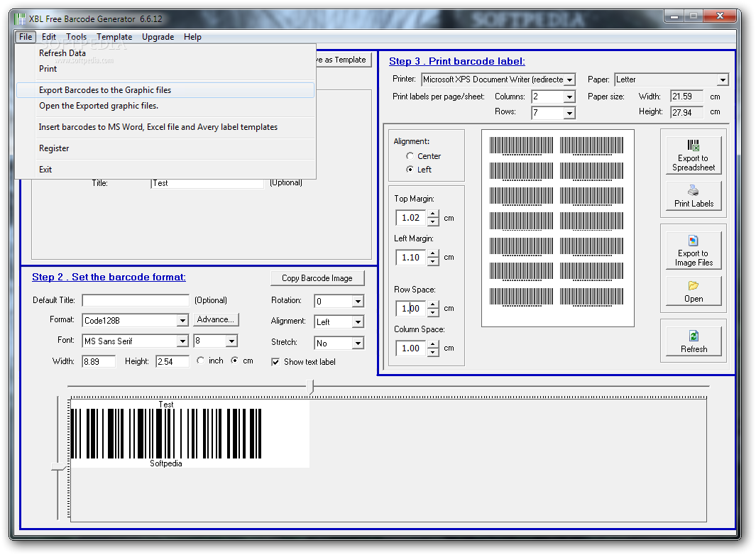Open the Upgrade menu
The width and height of the screenshot is (756, 555).
(x=158, y=37)
